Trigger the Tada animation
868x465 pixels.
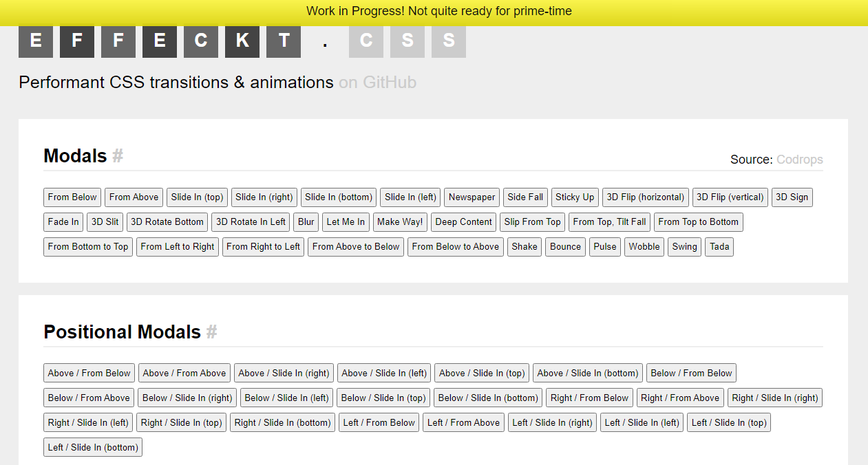(x=719, y=246)
